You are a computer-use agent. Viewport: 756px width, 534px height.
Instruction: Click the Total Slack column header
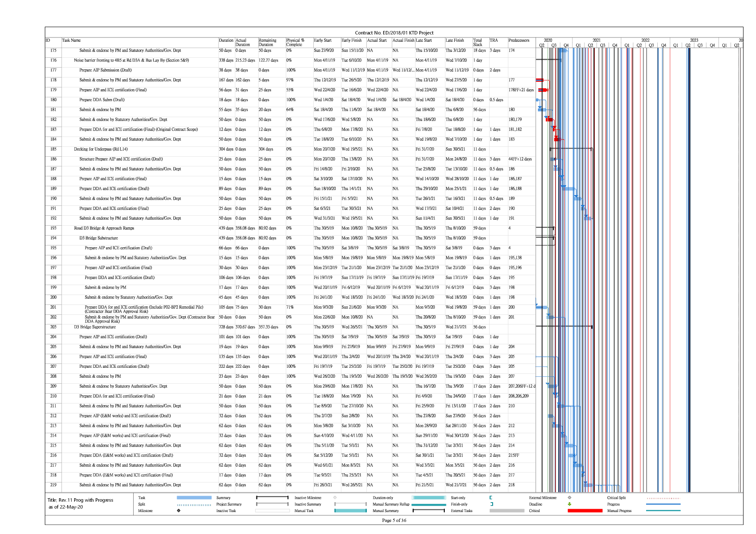coord(478,42)
